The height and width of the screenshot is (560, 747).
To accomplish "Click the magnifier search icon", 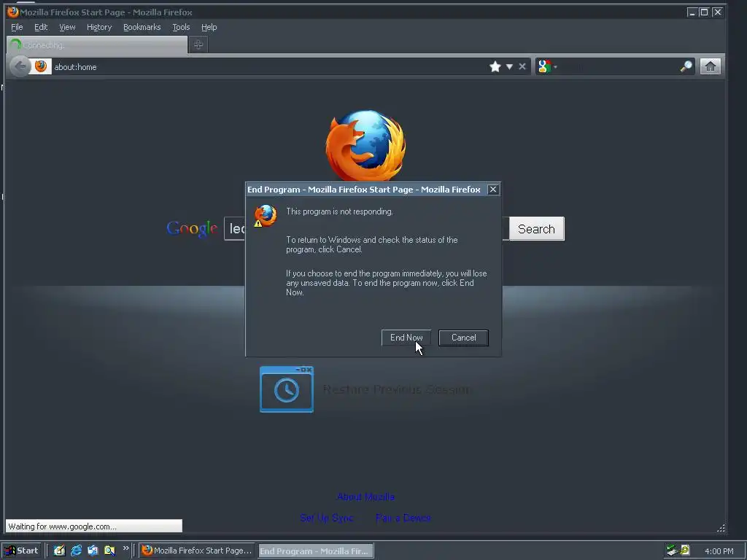I will pyautogui.click(x=686, y=66).
